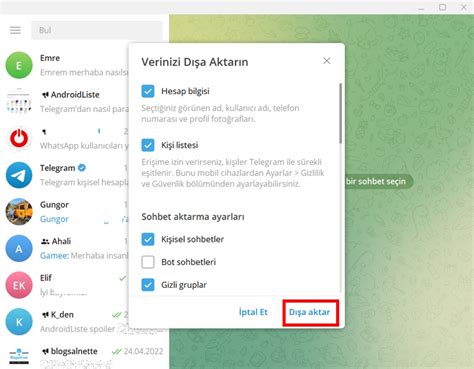Open the blogsalnette channel title
The height and width of the screenshot is (369, 474).
[74, 351]
